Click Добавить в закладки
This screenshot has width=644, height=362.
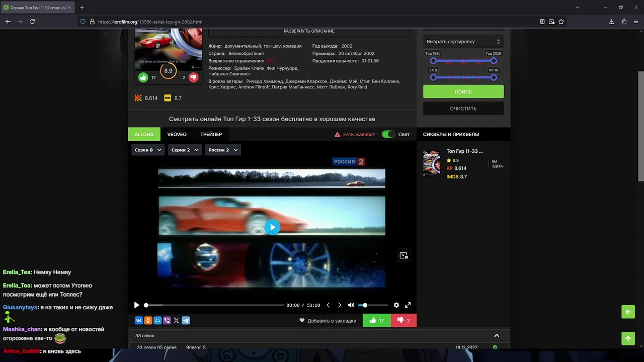pyautogui.click(x=328, y=320)
